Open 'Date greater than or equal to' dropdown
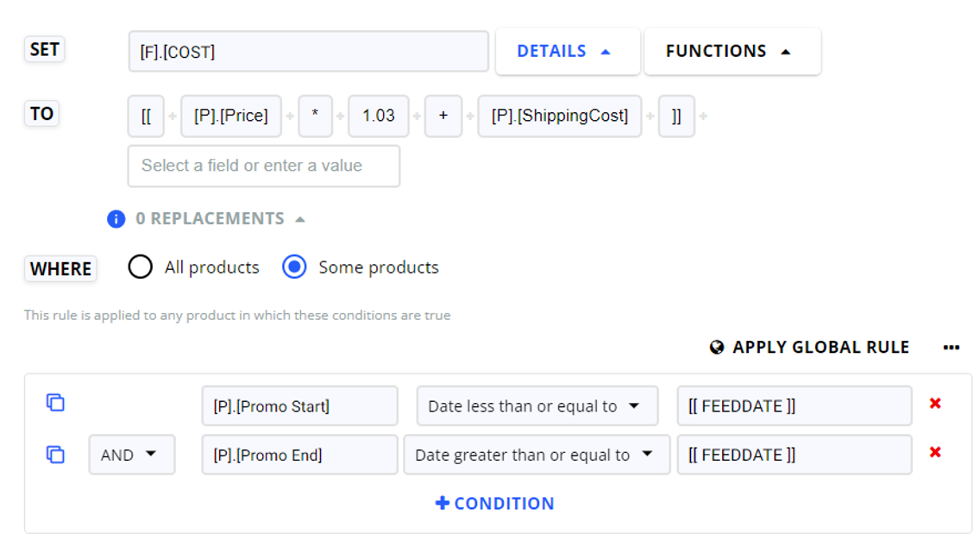 pyautogui.click(x=537, y=455)
